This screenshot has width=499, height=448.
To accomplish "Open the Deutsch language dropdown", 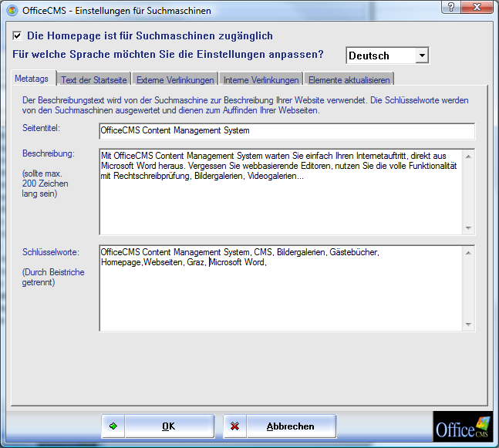I will point(422,56).
